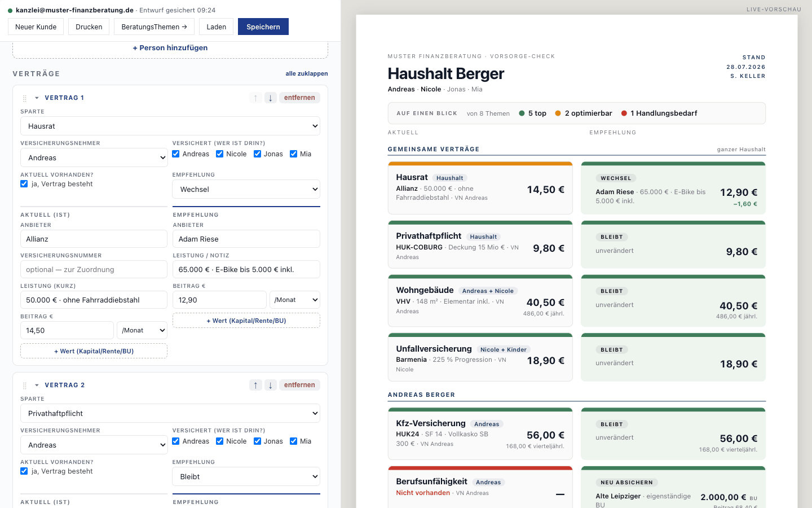The height and width of the screenshot is (508, 812).
Task: Click Hausrat card in preview
Action: coord(480,188)
